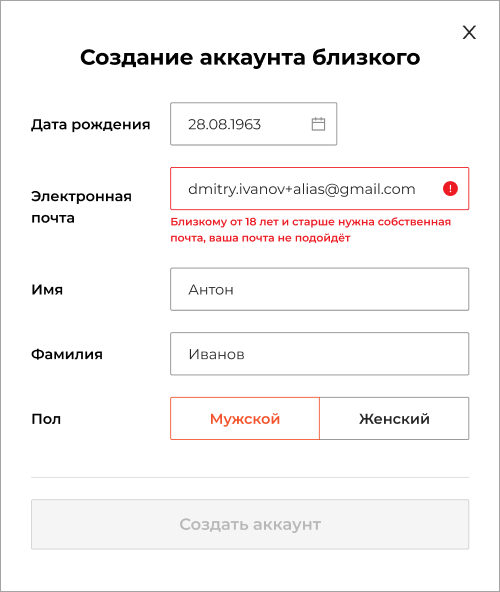Click the red exclamation error icon
Image resolution: width=500 pixels, height=592 pixels.
(x=450, y=188)
